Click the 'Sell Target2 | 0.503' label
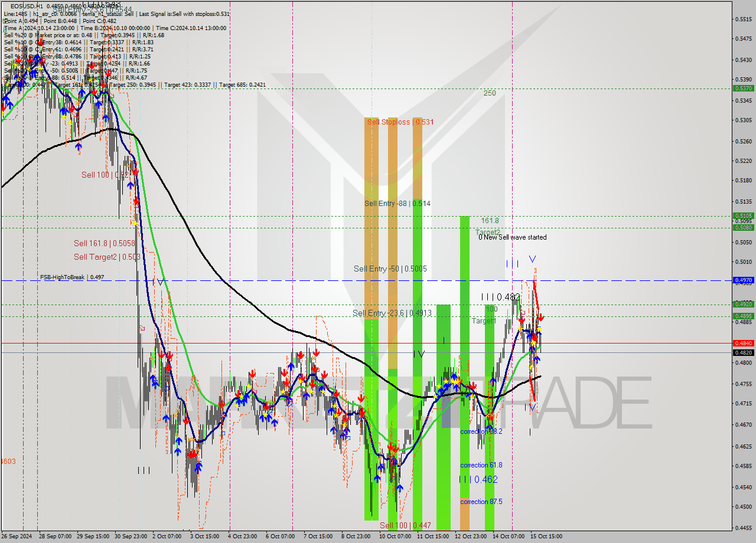This screenshot has height=543, width=756. [x=107, y=257]
